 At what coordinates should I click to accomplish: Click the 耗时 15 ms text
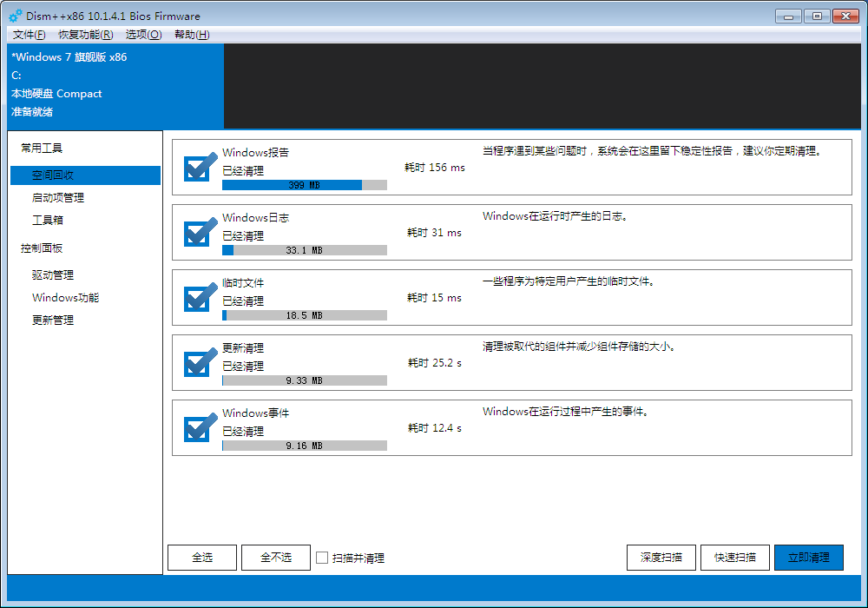coord(435,298)
